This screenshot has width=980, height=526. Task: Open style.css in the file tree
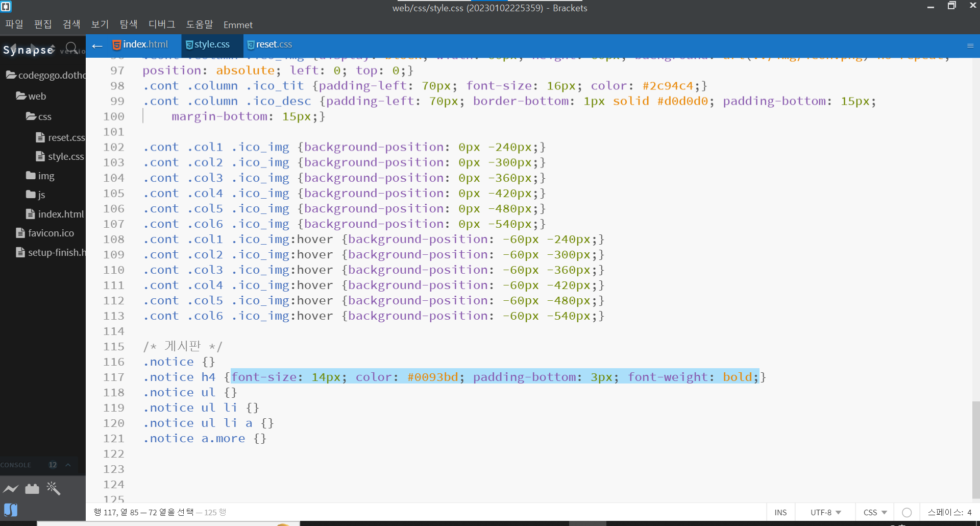pyautogui.click(x=60, y=156)
